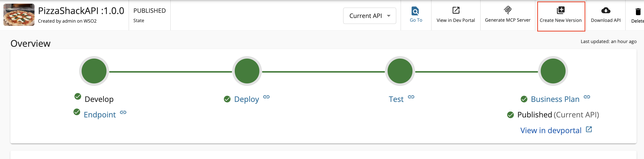Screen dimensions: 644x159
Task: Click the Generate MCP Server icon
Action: [507, 10]
